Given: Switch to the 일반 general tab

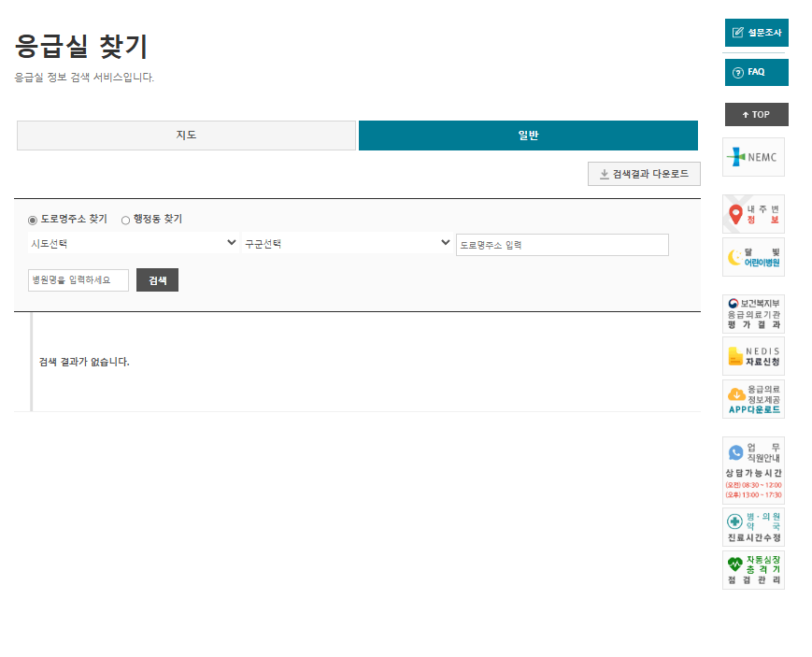Looking at the screenshot, I should tap(528, 135).
